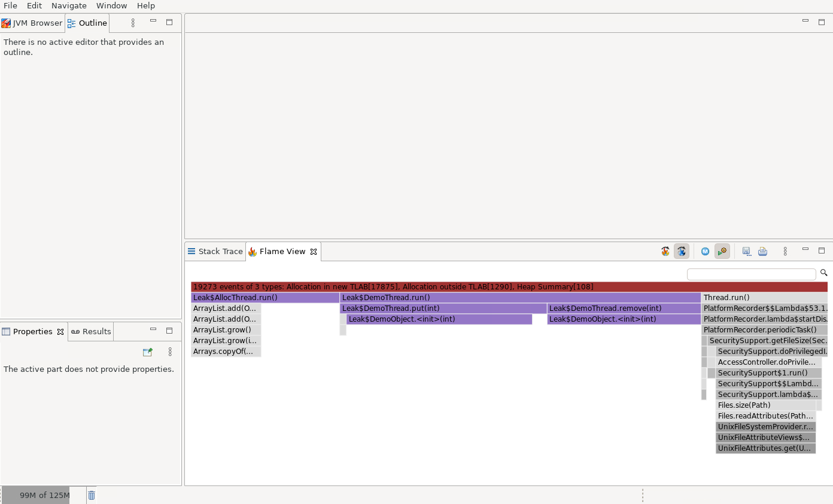
Task: Open the Navigate menu
Action: coord(69,5)
